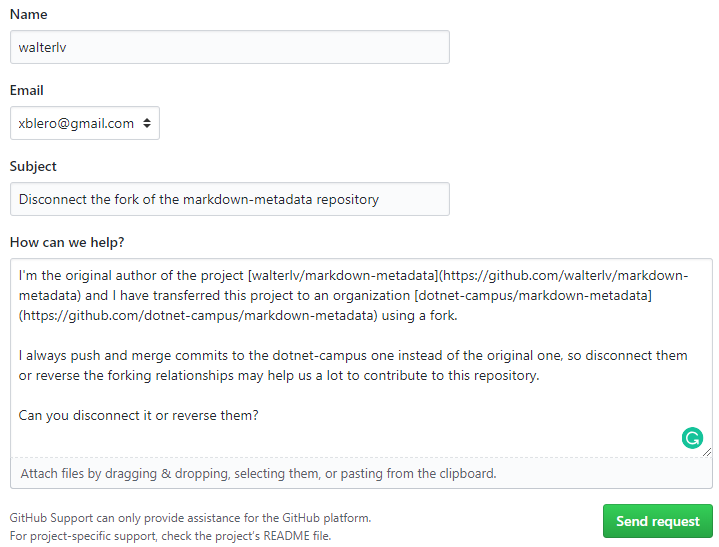719x547 pixels.
Task: Click the walterlv GitHub URL in the message
Action: [560, 276]
